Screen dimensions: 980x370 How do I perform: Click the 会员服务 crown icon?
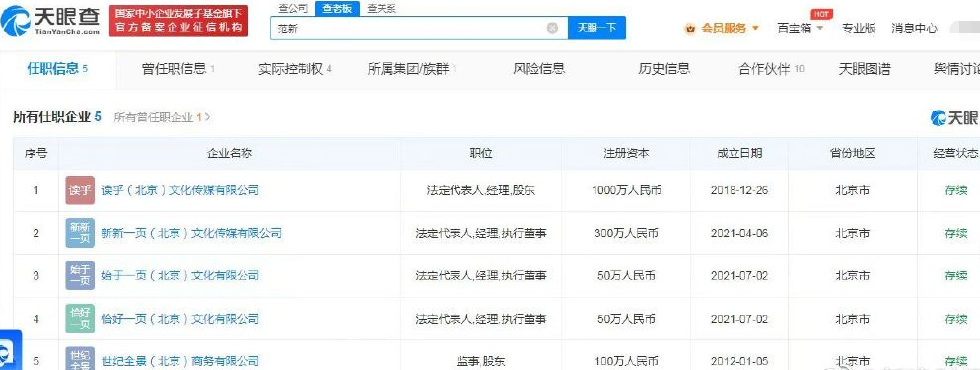[x=690, y=29]
